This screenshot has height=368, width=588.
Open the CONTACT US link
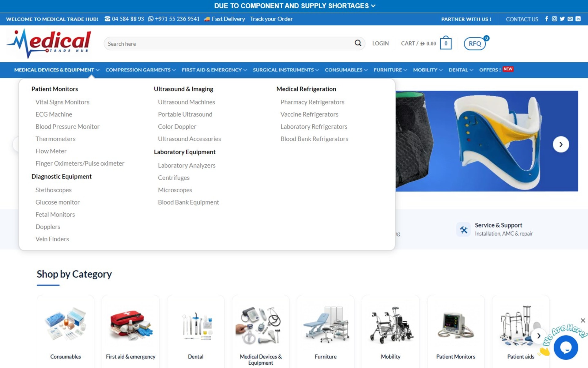click(522, 19)
